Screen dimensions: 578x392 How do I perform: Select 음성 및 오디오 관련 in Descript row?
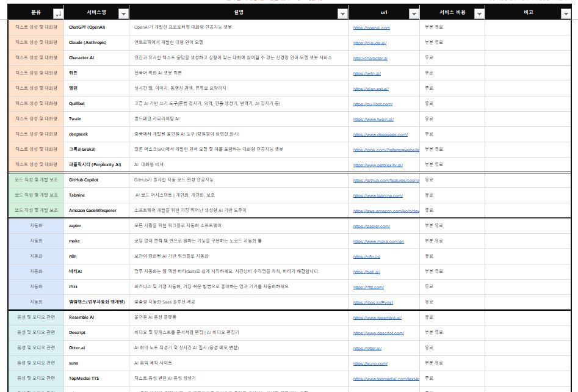click(x=36, y=333)
